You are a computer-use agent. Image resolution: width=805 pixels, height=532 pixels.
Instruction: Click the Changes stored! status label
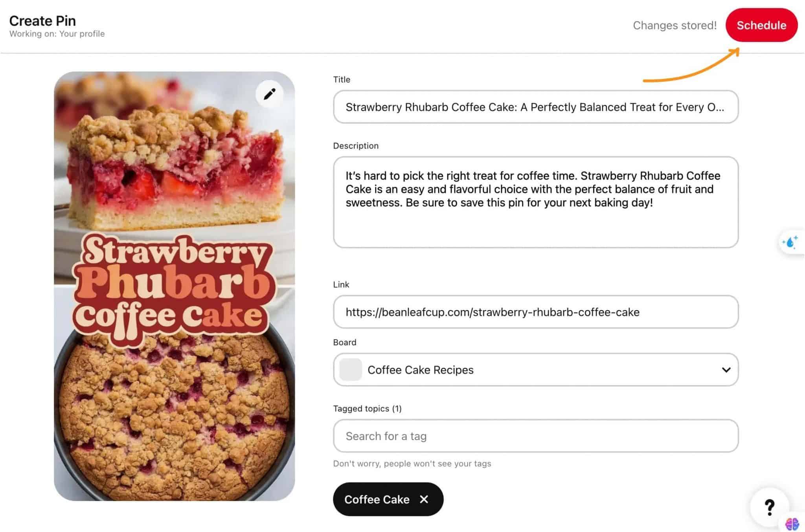675,25
